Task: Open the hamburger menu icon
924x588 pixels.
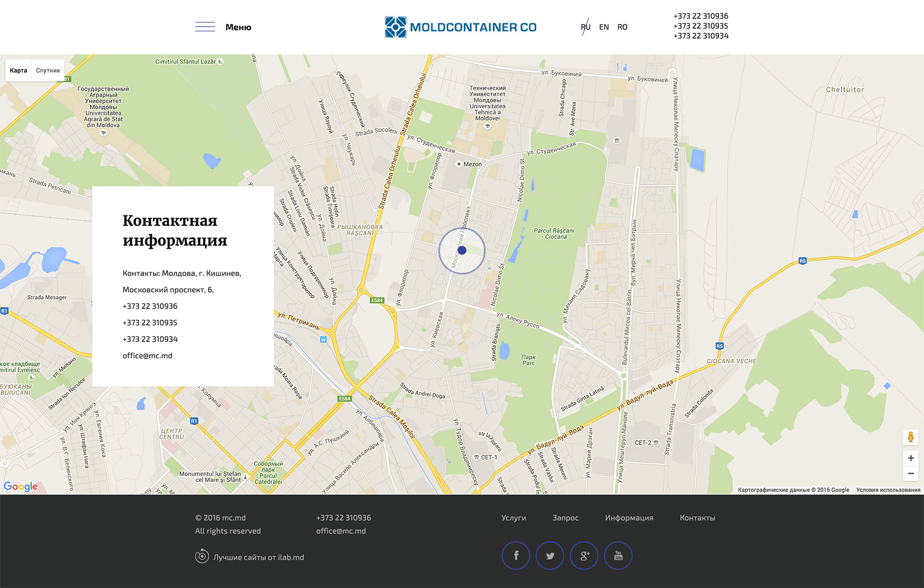Action: coord(205,27)
